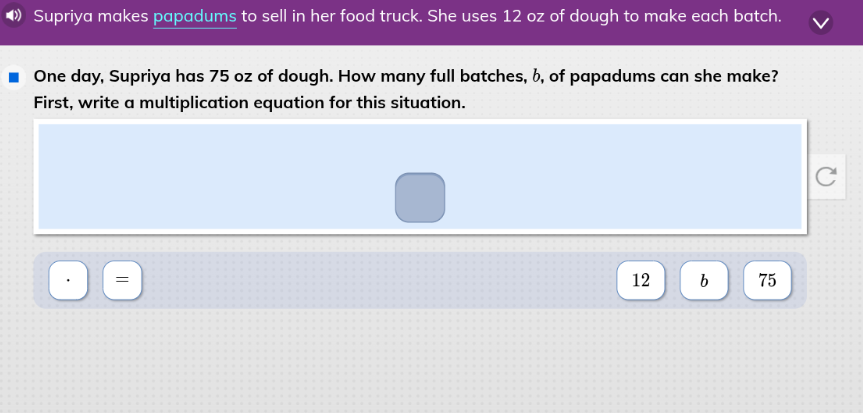Click the blue square question marker
Screen dimensions: 863x413
coord(14,78)
